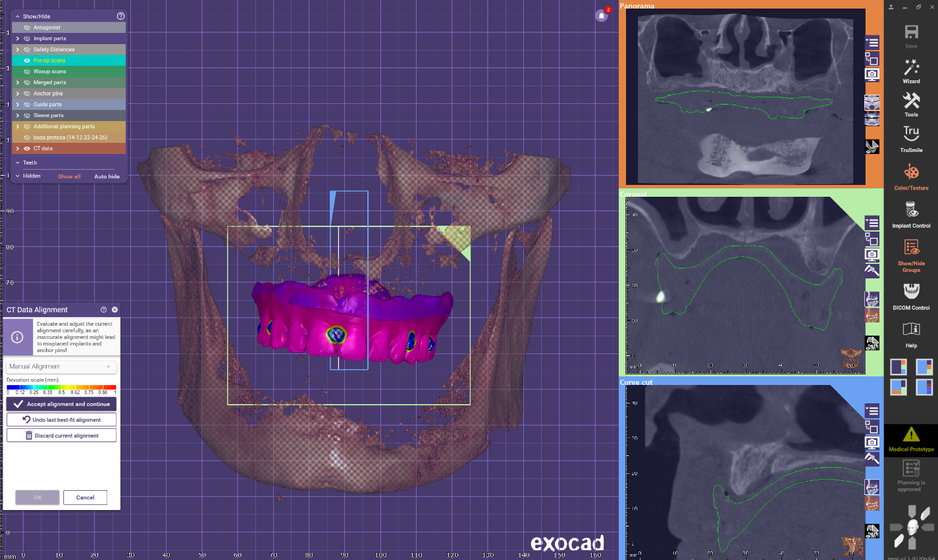Hide the Pre-op scans group
Image resolution: width=938 pixels, height=560 pixels.
[27, 61]
